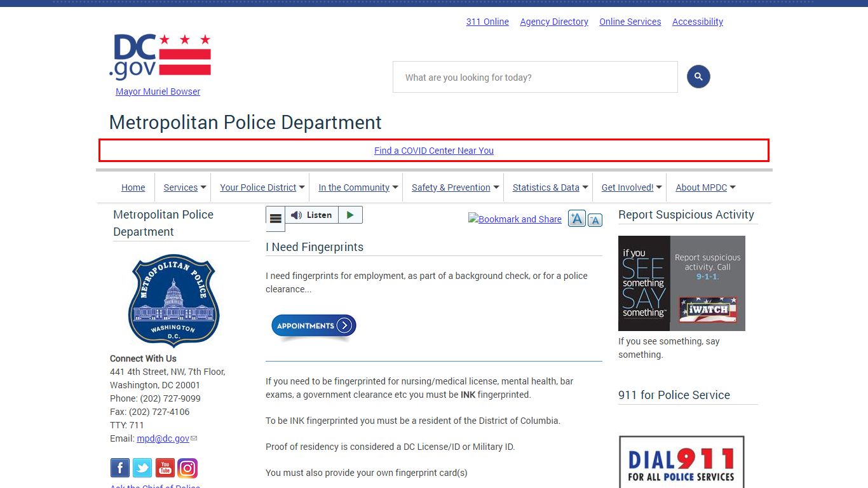Open Your Police District menu item

coord(258,187)
